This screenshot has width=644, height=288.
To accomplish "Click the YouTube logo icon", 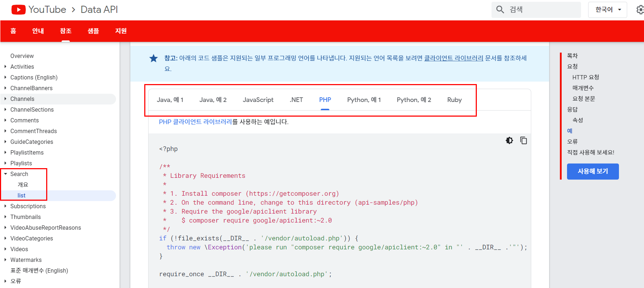I will 19,10.
